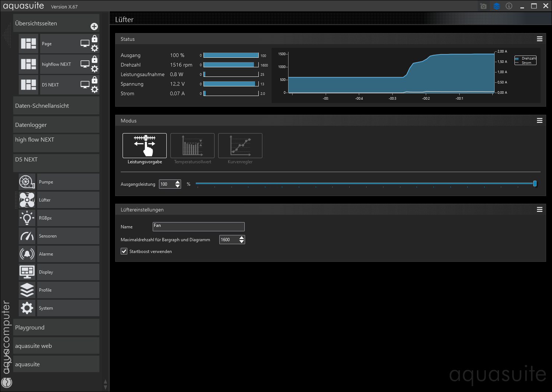This screenshot has width=552, height=392.
Task: Take a screenshot with the camera icon
Action: (x=483, y=6)
